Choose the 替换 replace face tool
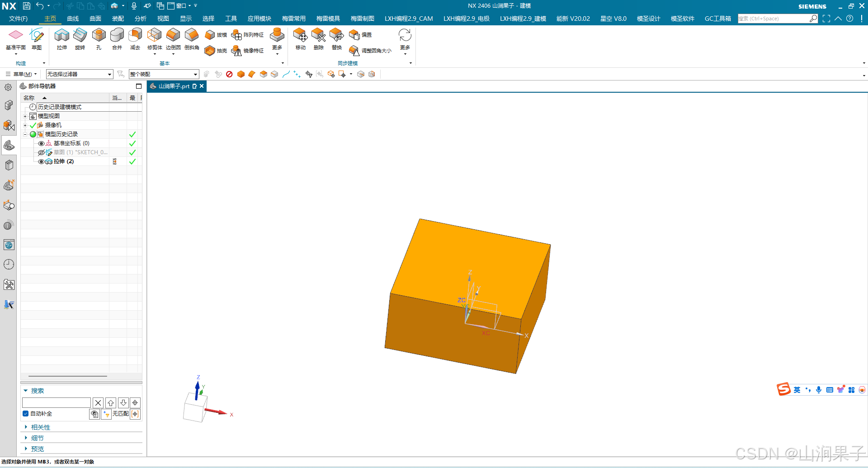 337,38
